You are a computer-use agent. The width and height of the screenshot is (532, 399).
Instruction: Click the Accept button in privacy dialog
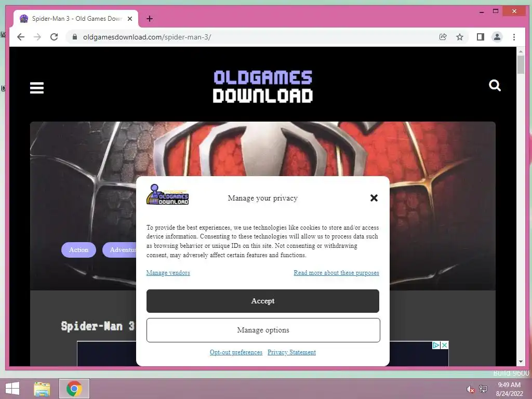[262, 301]
